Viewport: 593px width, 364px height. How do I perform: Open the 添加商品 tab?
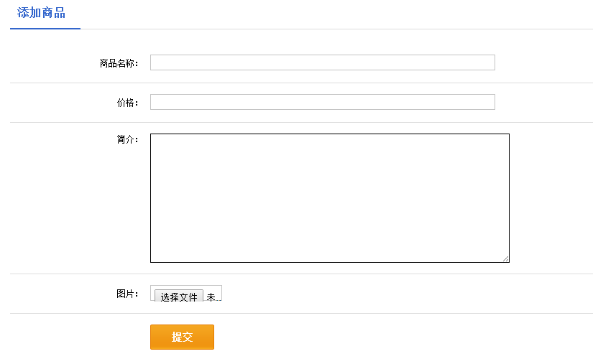click(x=41, y=13)
